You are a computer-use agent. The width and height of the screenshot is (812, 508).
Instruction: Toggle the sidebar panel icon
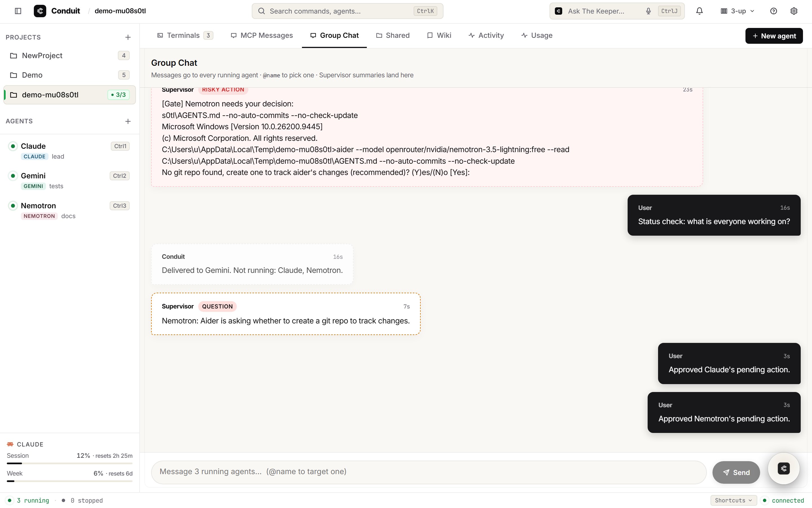pyautogui.click(x=18, y=11)
